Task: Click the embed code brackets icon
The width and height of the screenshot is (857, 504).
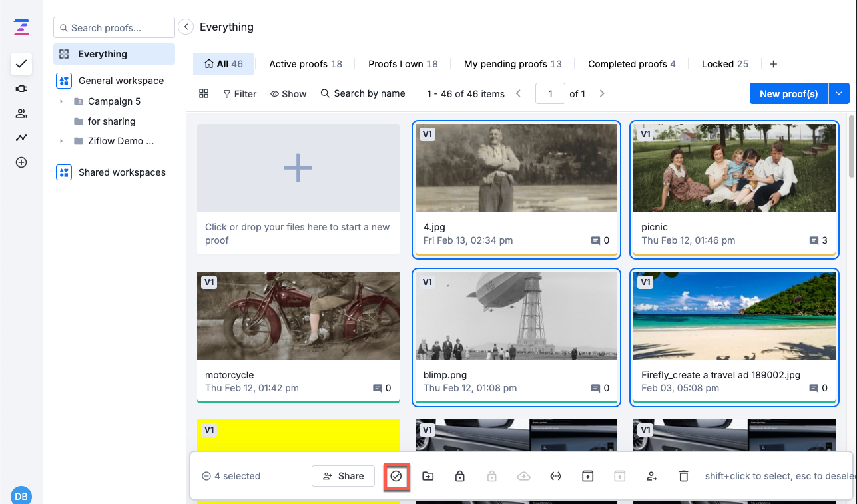Action: (556, 476)
